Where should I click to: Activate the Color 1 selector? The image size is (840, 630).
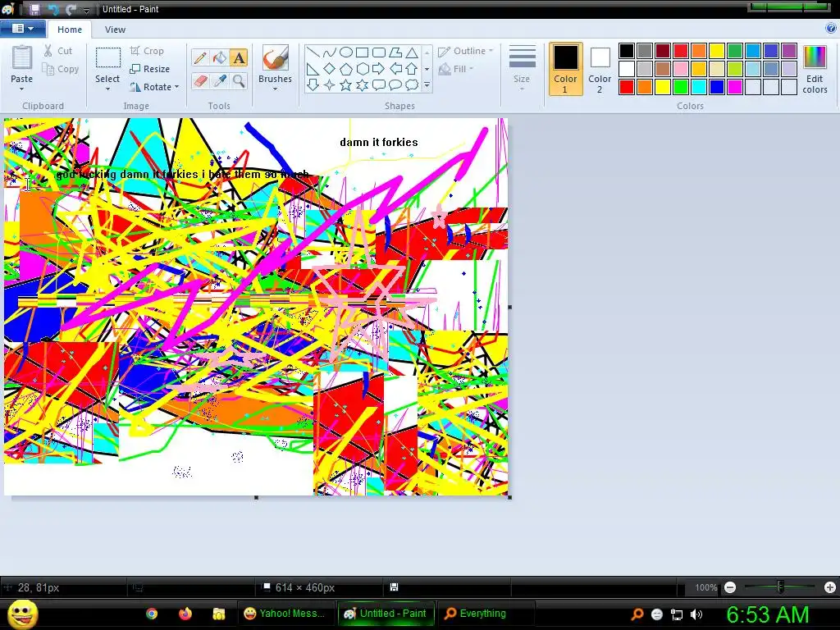click(x=566, y=69)
